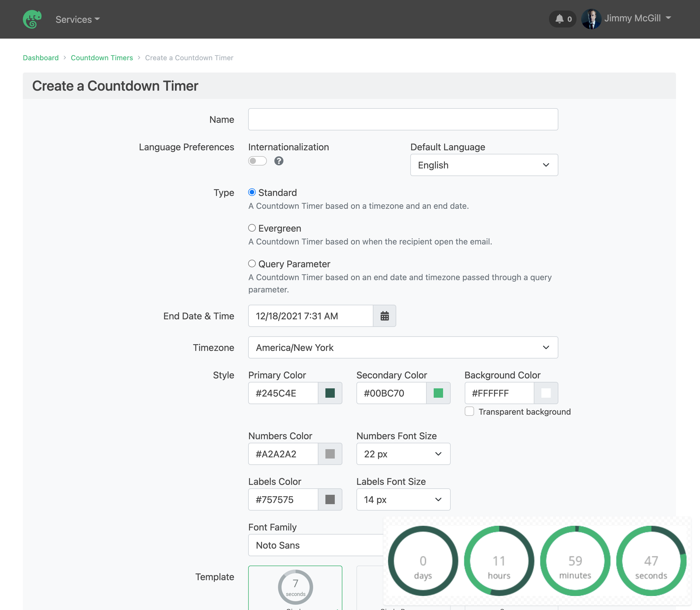Select the circle template with 7 seconds

coord(295,588)
